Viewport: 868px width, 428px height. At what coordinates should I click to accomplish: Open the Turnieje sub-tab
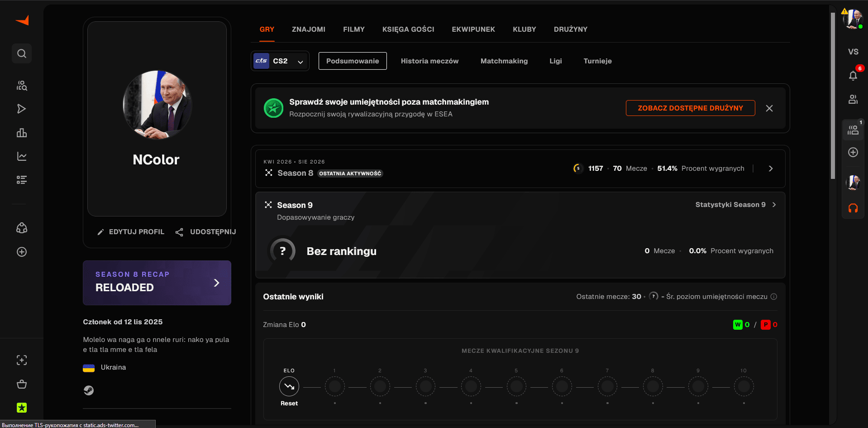click(x=597, y=61)
